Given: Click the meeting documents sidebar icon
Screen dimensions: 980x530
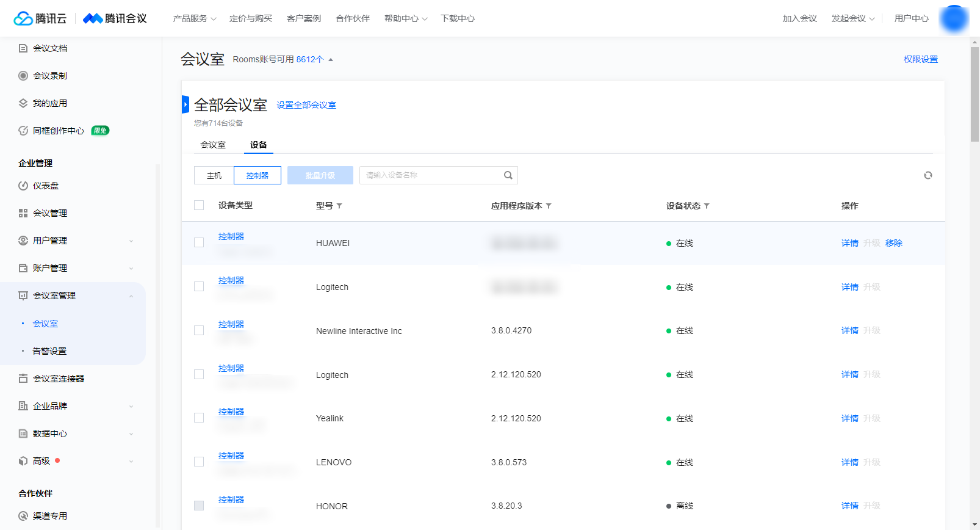Looking at the screenshot, I should (23, 48).
